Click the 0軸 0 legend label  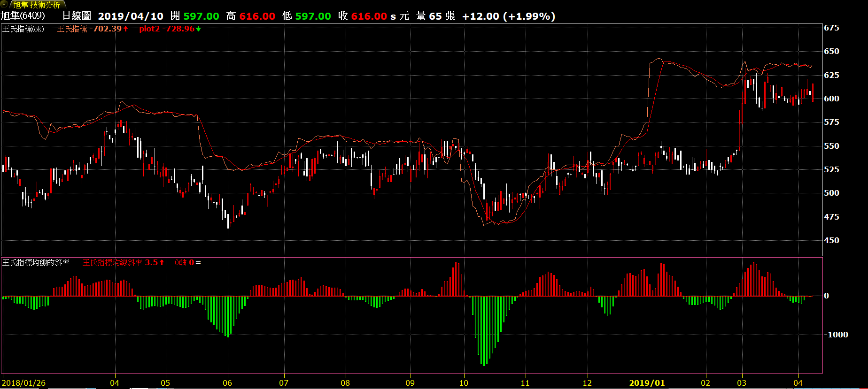184,263
